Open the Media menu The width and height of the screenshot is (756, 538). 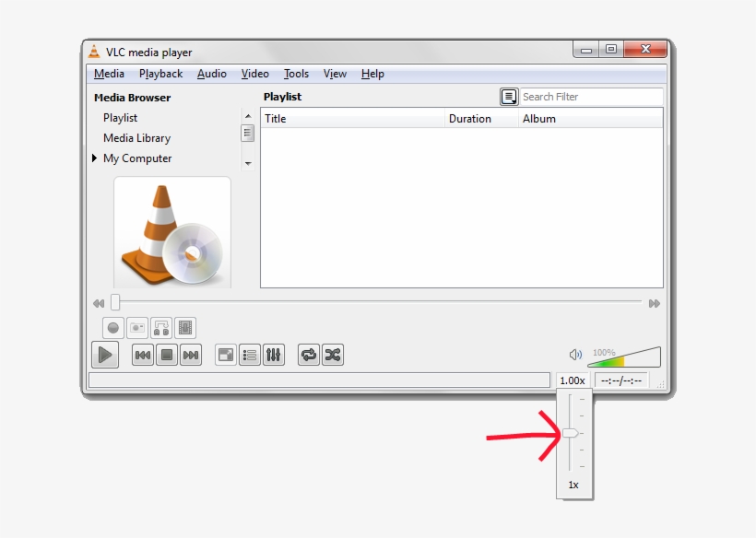click(109, 74)
